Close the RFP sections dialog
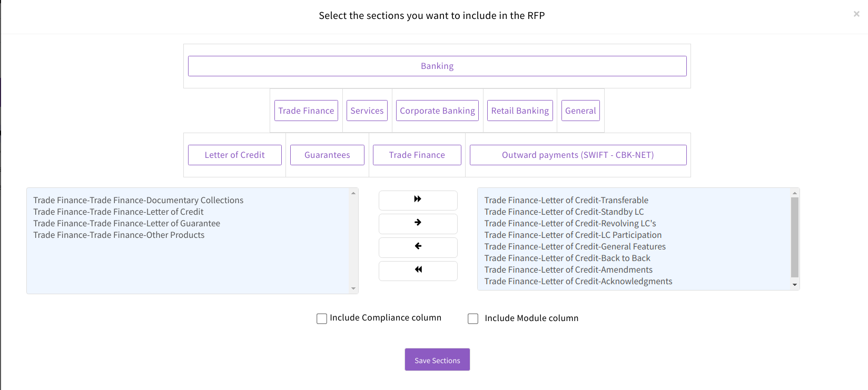 [856, 14]
